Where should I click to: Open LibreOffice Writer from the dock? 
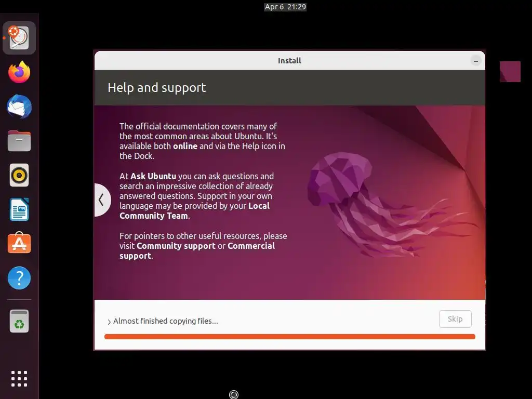point(19,210)
